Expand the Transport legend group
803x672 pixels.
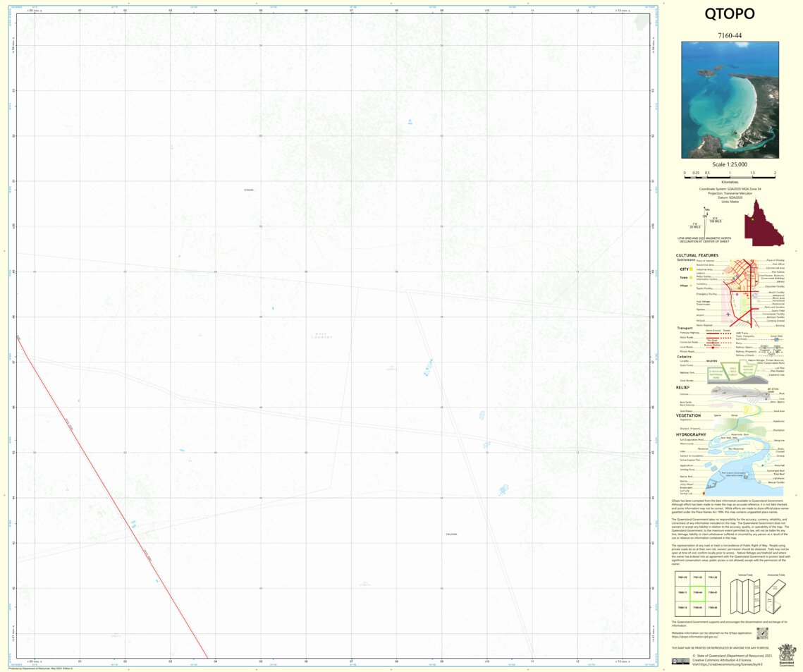pos(685,328)
